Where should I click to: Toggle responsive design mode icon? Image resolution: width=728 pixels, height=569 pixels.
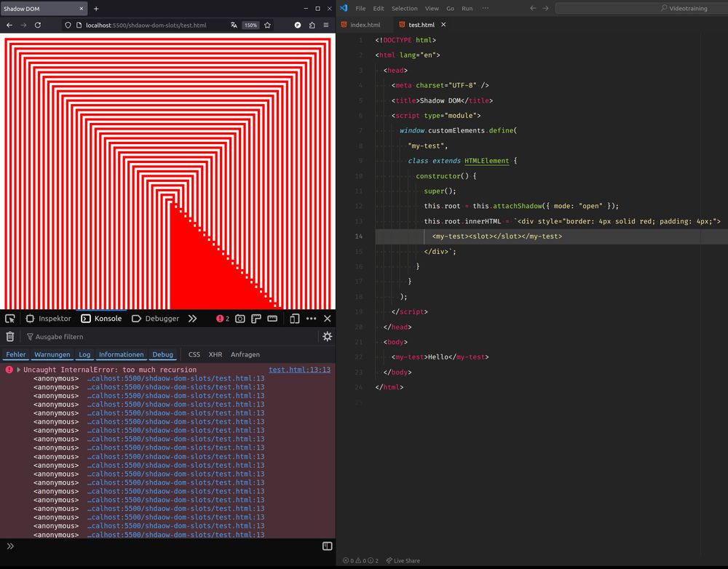(x=294, y=319)
